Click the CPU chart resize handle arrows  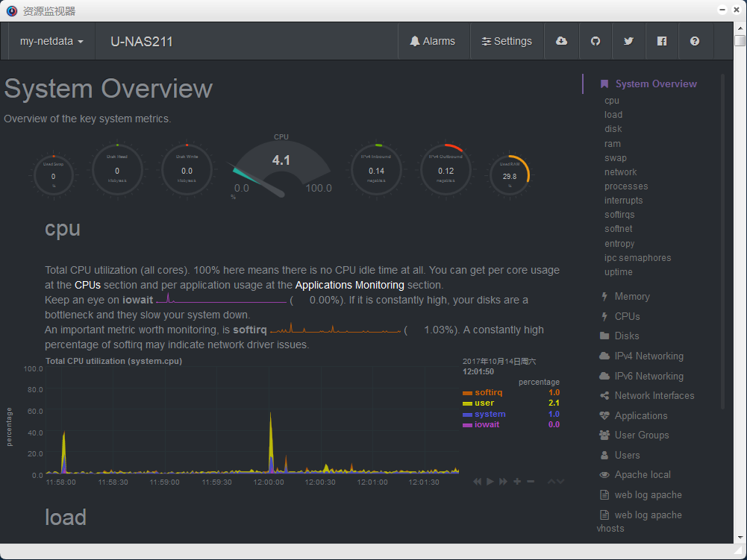click(556, 482)
